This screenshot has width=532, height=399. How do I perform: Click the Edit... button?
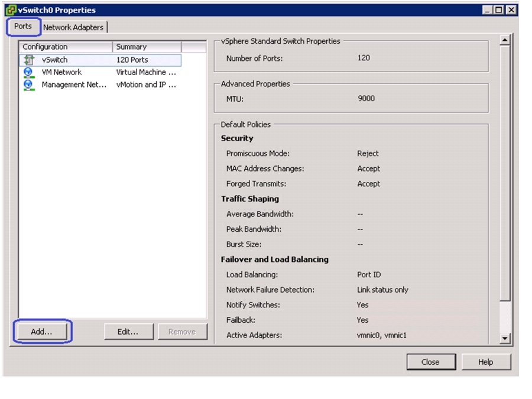click(128, 332)
